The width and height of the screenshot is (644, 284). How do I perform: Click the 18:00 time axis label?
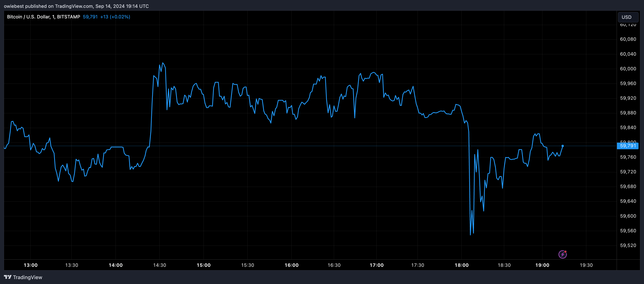pos(462,265)
